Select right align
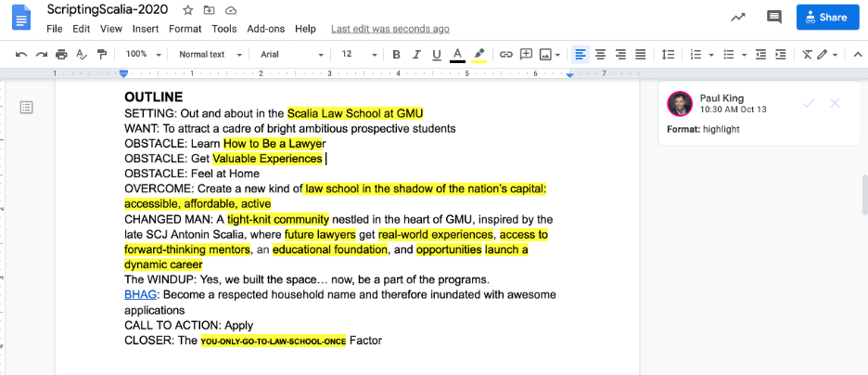The height and width of the screenshot is (375, 868). [x=620, y=54]
